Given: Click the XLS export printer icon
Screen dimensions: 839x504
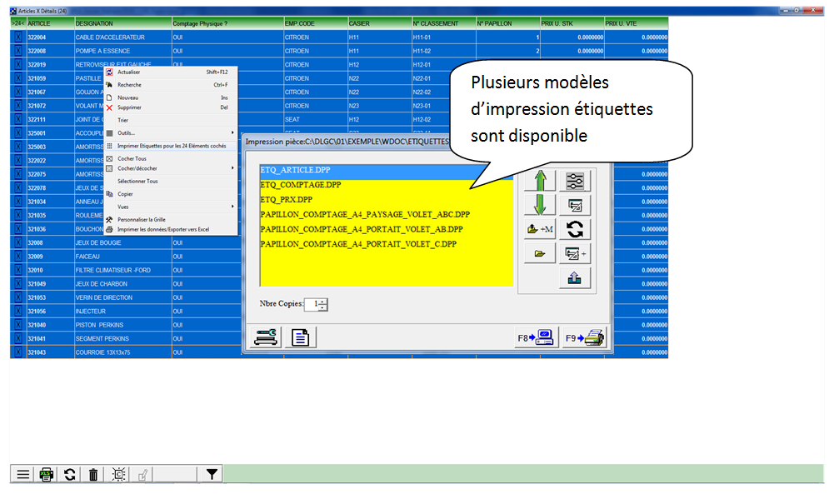Looking at the screenshot, I should coord(47,474).
